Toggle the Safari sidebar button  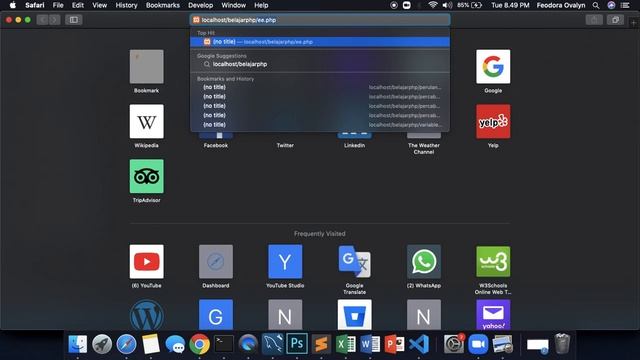coord(73,20)
